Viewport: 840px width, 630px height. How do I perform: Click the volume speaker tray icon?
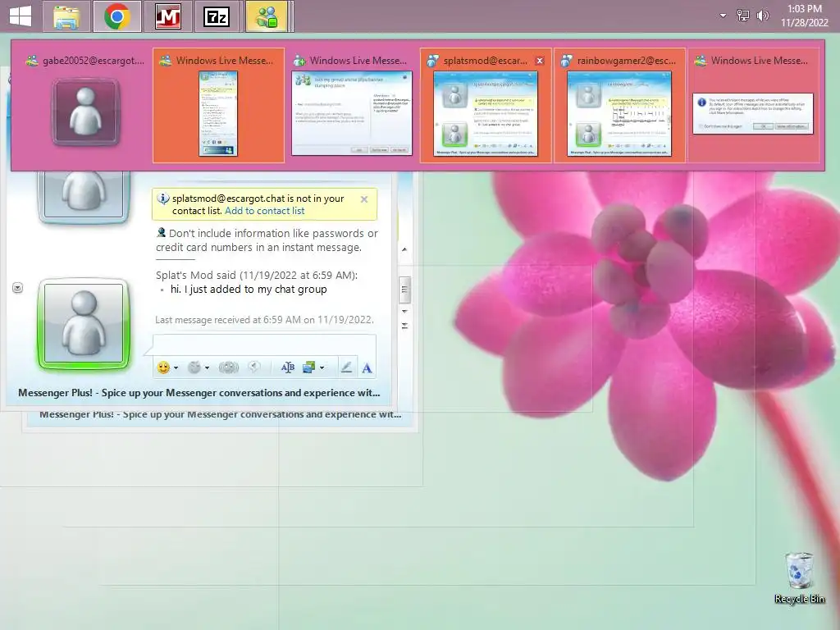(762, 16)
